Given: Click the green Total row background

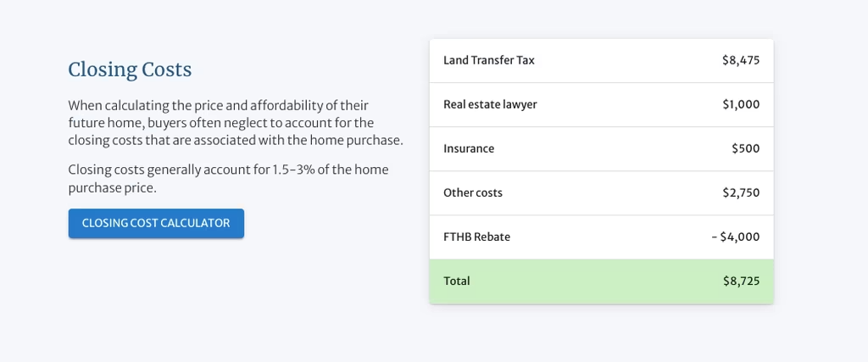Looking at the screenshot, I should (x=602, y=281).
